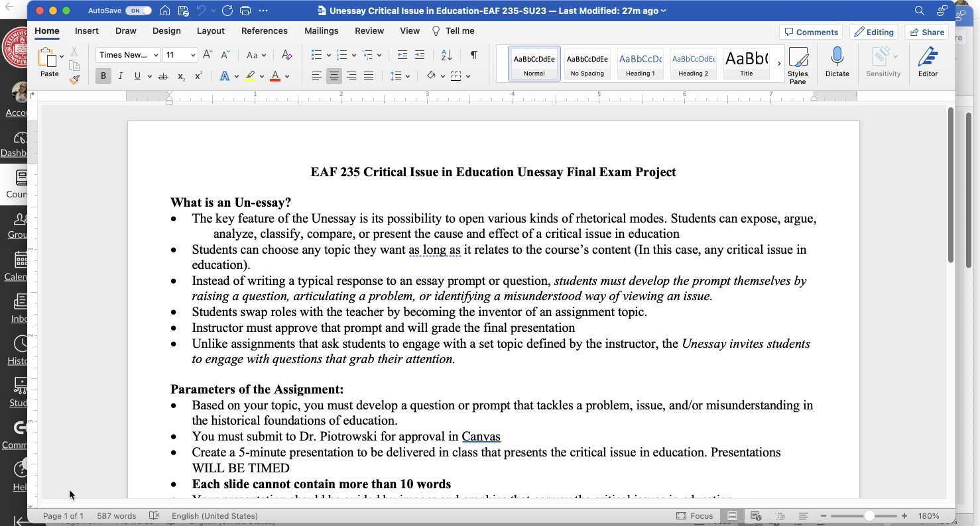
Task: Open the Mailings tab
Action: 321,30
